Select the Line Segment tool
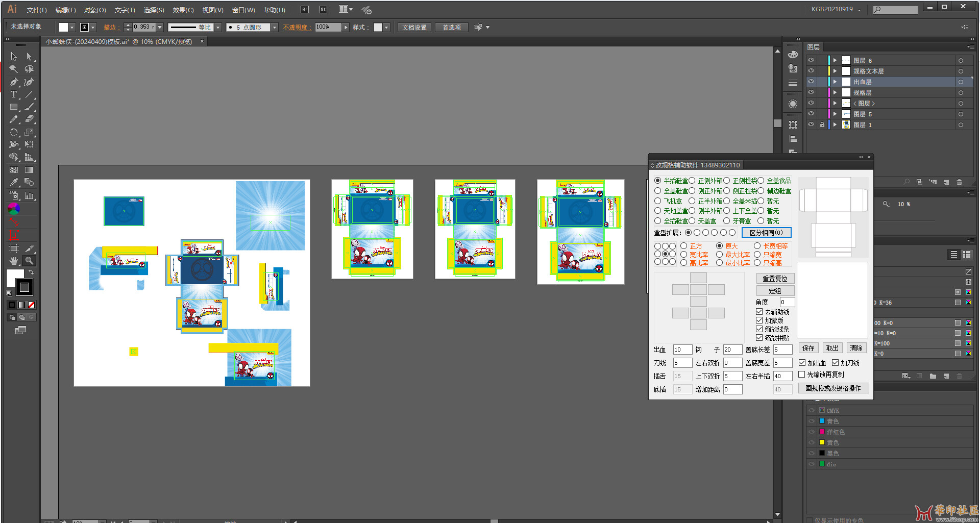This screenshot has height=523, width=980. coord(29,94)
